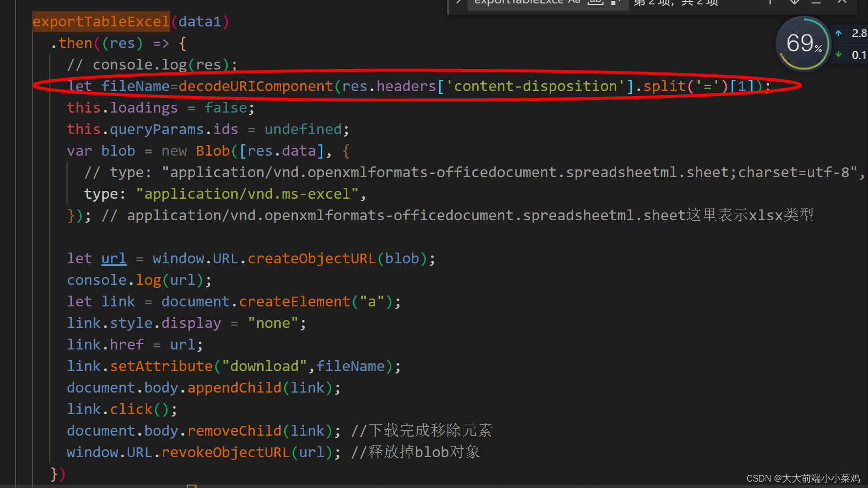
Task: Click the underlined url variable
Action: tap(113, 258)
